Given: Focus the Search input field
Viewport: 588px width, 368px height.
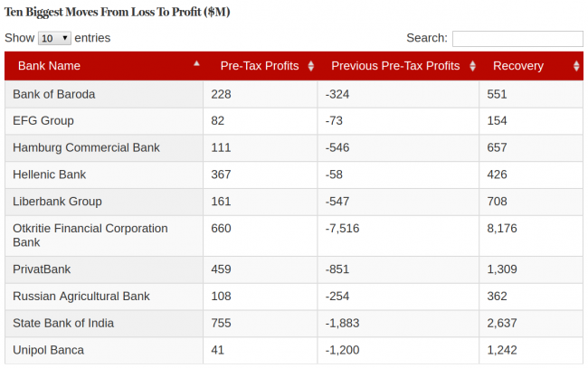Looking at the screenshot, I should point(517,39).
